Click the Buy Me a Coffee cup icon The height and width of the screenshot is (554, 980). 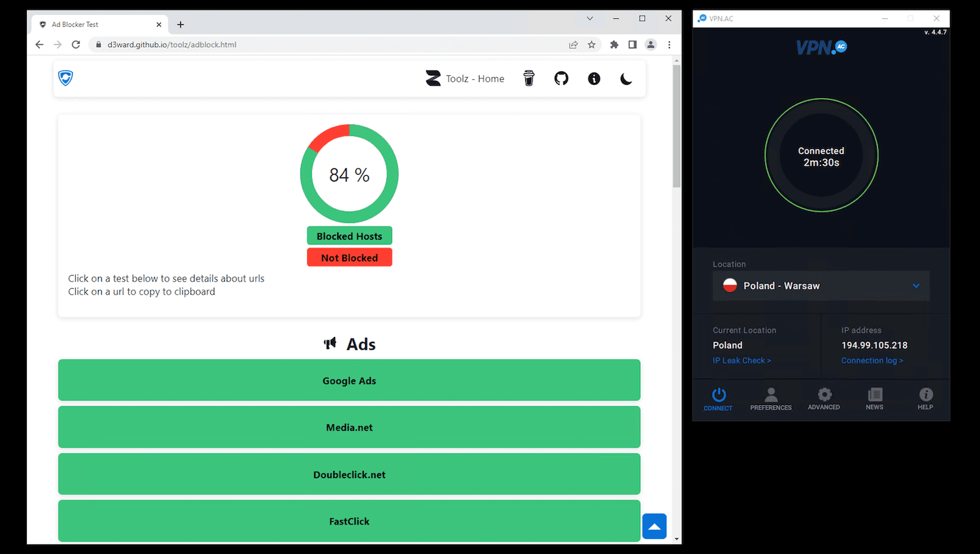click(529, 78)
